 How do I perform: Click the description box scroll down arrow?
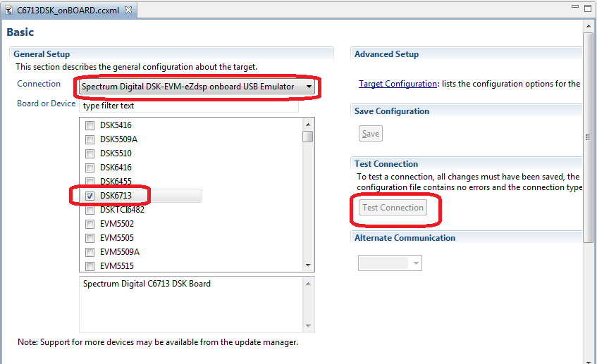pyautogui.click(x=308, y=325)
